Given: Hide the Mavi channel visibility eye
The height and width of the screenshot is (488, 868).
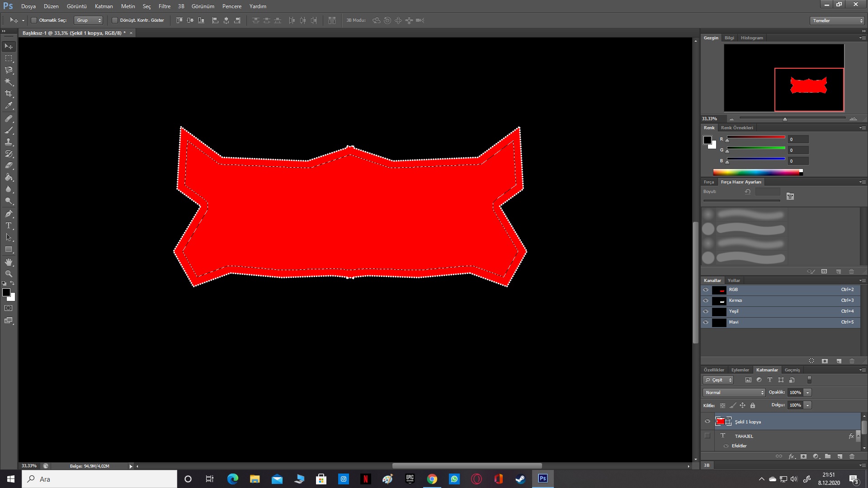Looking at the screenshot, I should click(706, 322).
